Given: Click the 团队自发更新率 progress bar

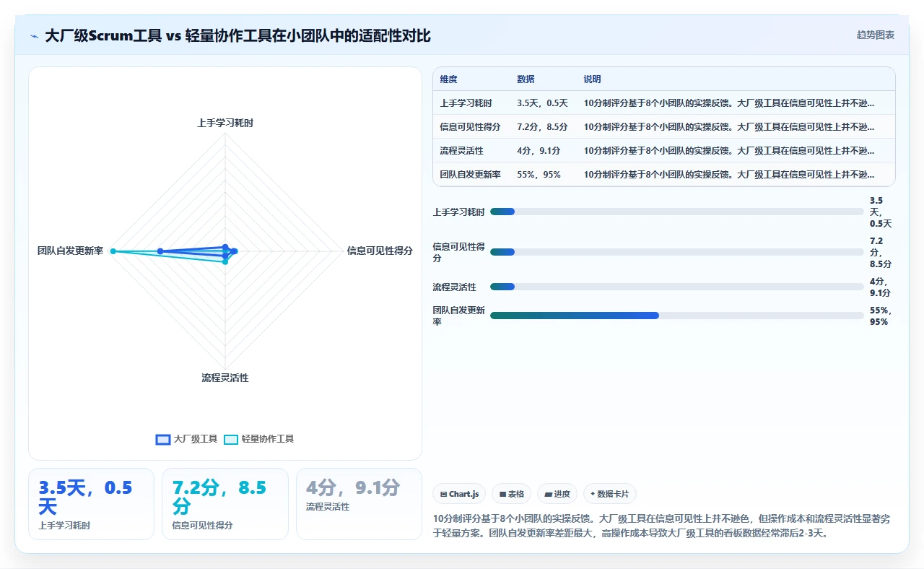Looking at the screenshot, I should tap(676, 316).
